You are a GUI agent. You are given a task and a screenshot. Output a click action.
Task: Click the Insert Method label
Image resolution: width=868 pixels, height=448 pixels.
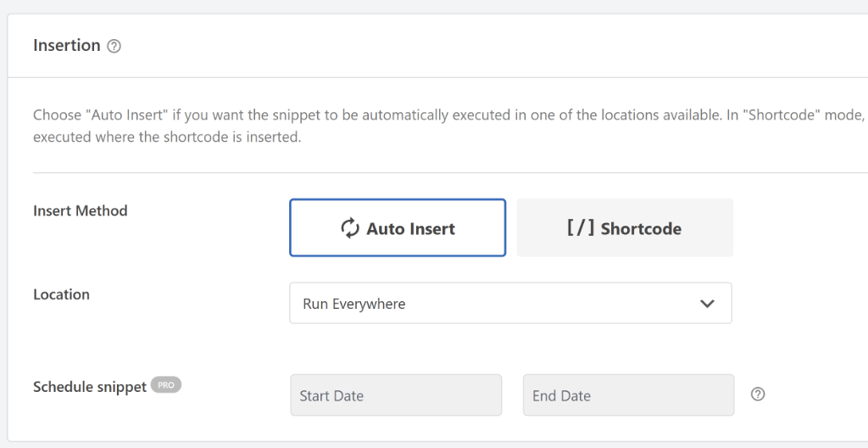[x=81, y=210]
